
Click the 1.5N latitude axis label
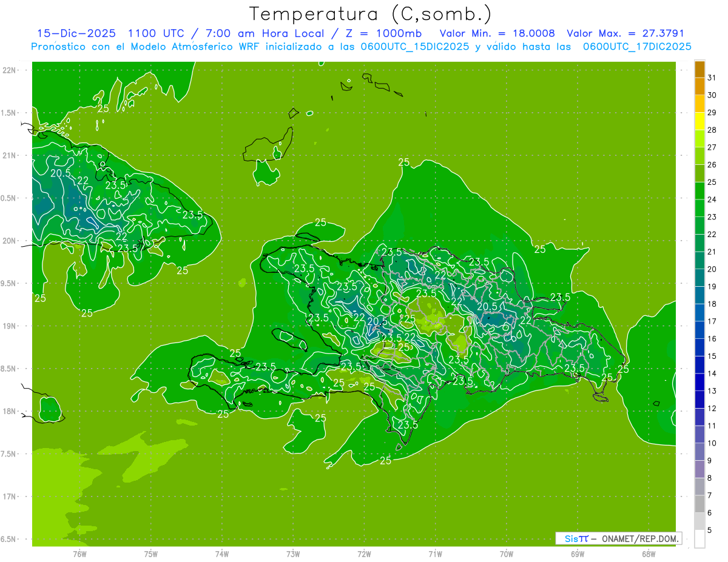pos(10,113)
